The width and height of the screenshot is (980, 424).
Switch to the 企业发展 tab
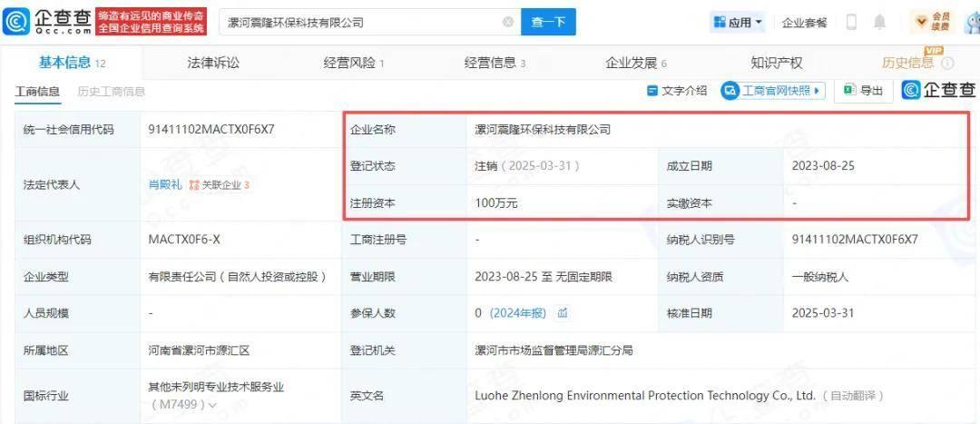636,63
